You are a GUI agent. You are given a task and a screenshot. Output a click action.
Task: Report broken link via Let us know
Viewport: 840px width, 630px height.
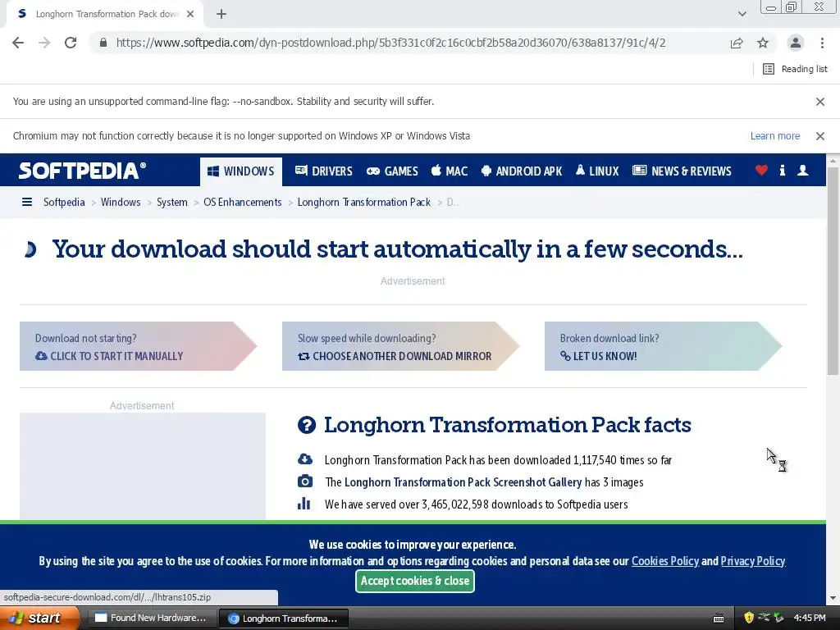click(663, 346)
